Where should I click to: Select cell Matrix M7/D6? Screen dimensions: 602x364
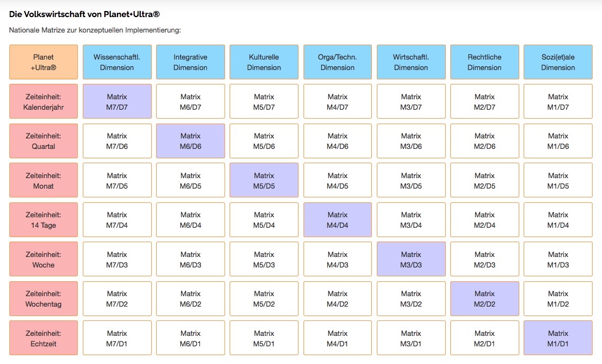point(117,141)
